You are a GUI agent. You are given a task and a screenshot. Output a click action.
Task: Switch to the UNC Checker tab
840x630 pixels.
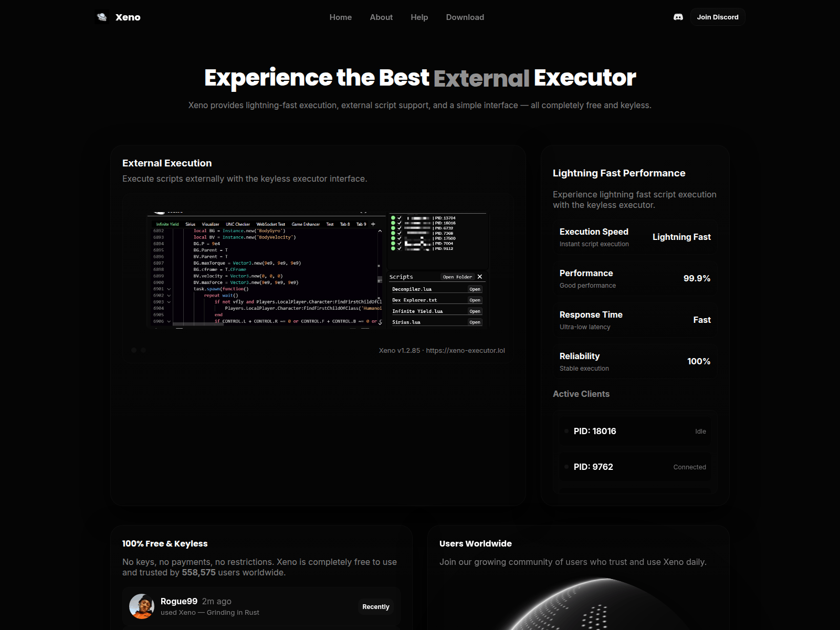click(238, 224)
